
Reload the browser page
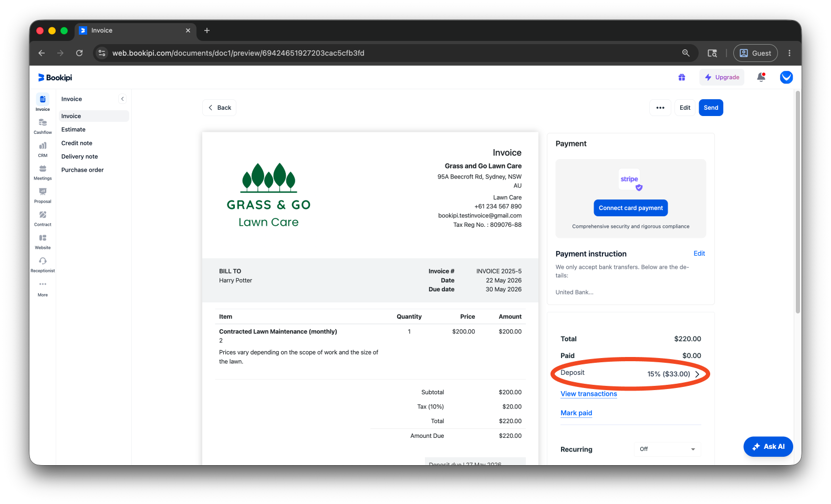coord(79,53)
